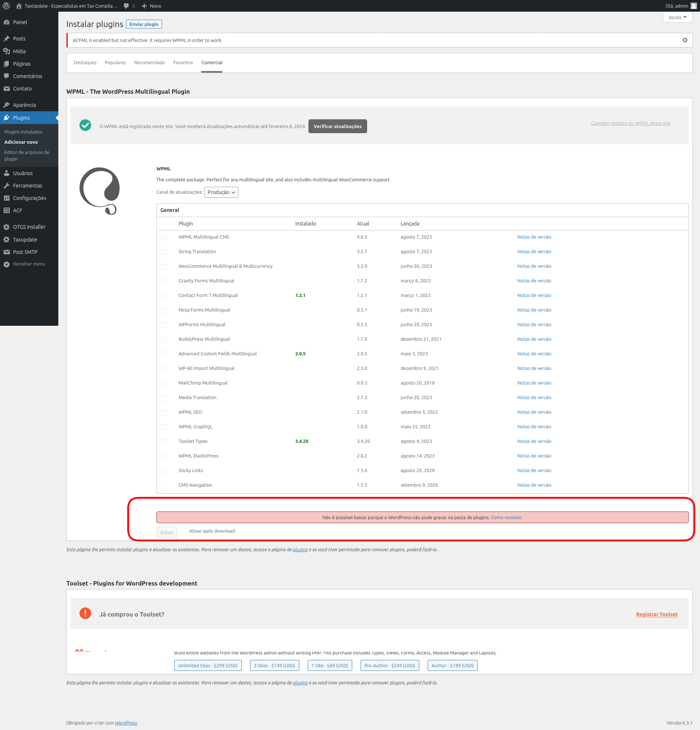Switch to the Populares tab
Image resolution: width=700 pixels, height=730 pixels.
point(115,63)
